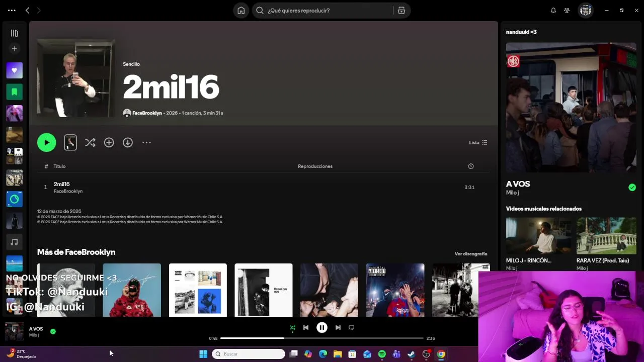Open more options for 2mil16

click(146, 142)
